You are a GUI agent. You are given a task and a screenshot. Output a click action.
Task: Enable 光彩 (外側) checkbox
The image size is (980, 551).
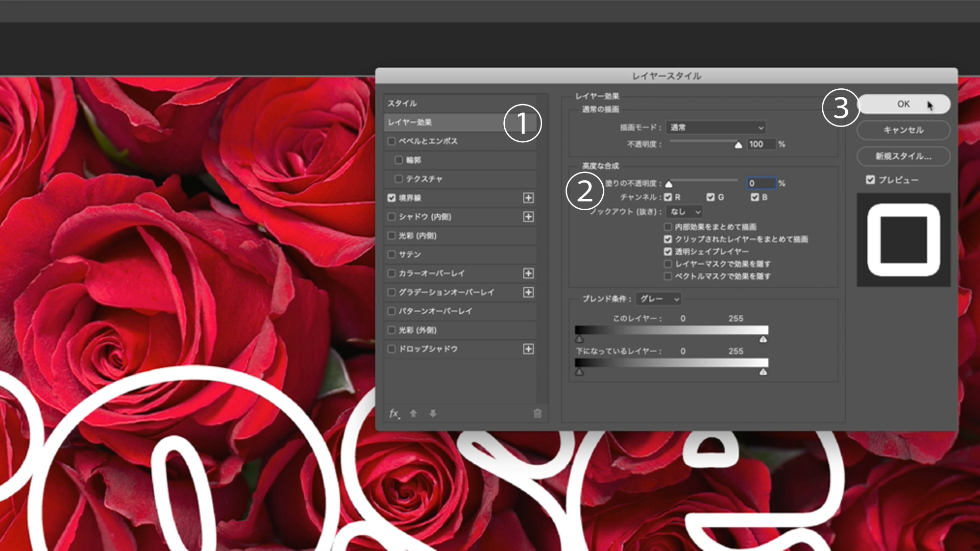point(391,330)
